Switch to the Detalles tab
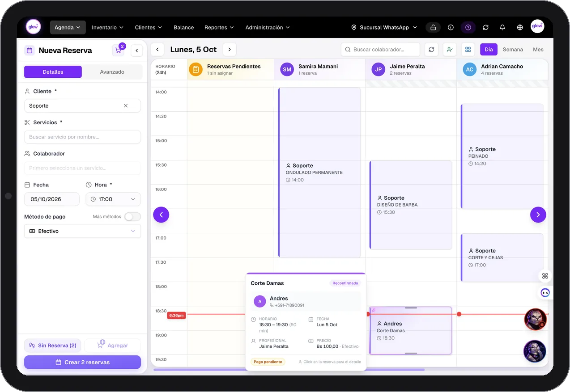The width and height of the screenshot is (570, 392). (53, 72)
